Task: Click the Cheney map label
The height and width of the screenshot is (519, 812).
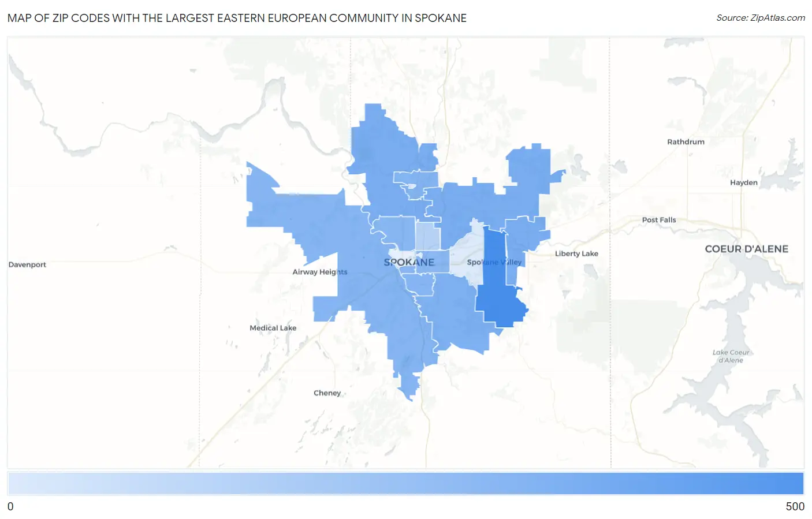Action: click(x=327, y=393)
